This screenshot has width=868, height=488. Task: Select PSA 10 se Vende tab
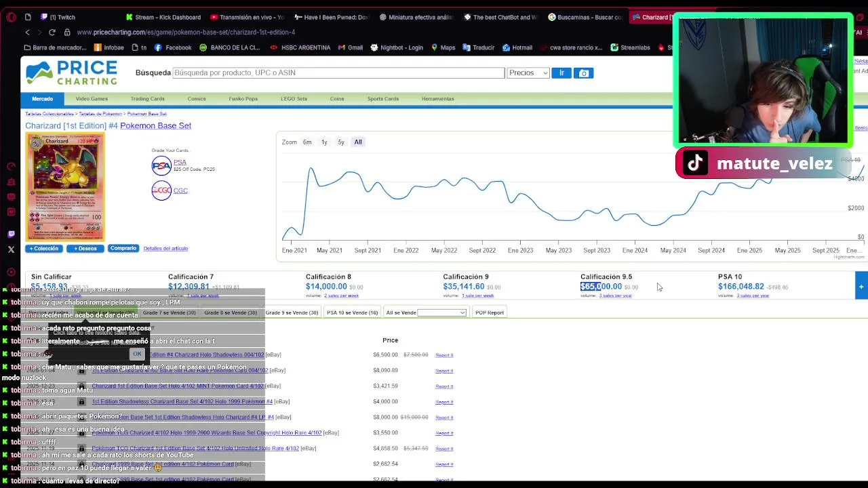tap(352, 312)
